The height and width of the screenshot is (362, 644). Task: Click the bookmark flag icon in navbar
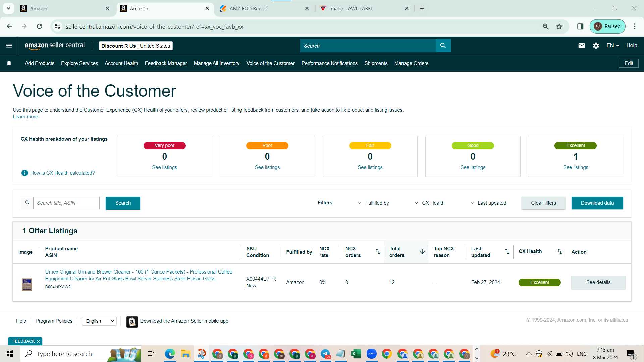9,63
